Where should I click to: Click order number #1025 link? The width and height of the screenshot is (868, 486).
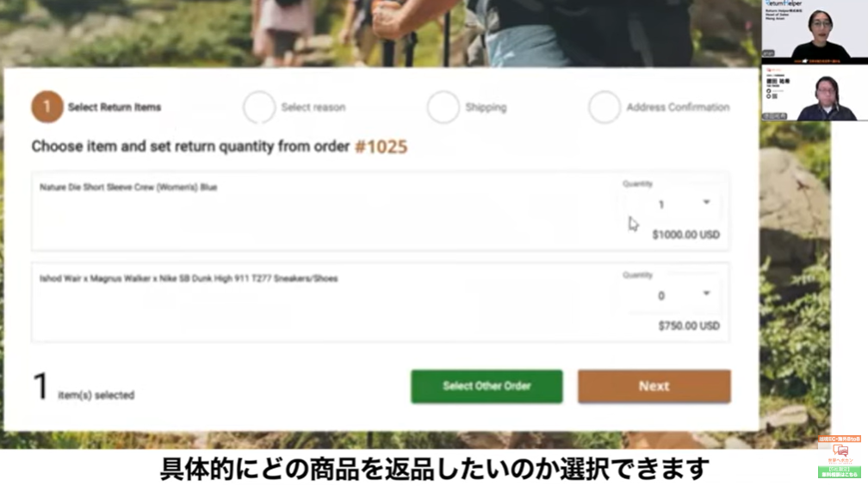coord(381,146)
